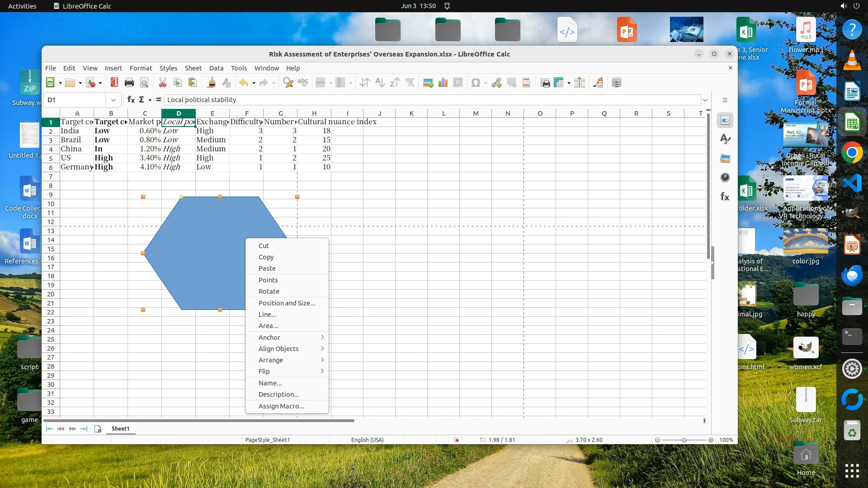The image size is (868, 488).
Task: Expand the formula bar arrow
Action: pyautogui.click(x=705, y=100)
